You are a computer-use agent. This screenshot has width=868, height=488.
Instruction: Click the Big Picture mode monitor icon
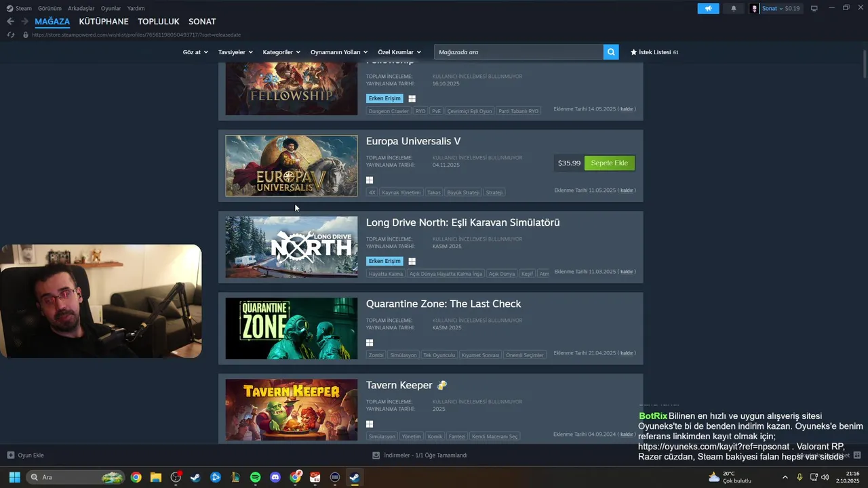coord(814,8)
